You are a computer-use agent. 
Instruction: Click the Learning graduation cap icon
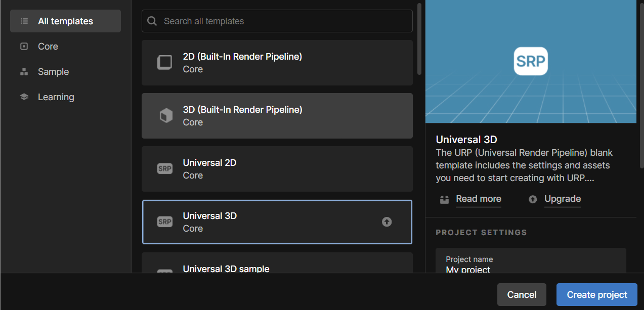tap(24, 97)
